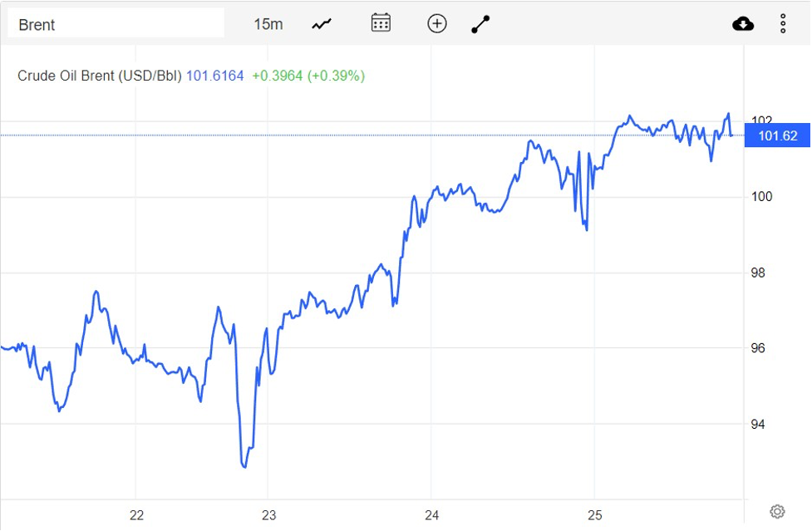Click the 100 level on price axis
The height and width of the screenshot is (531, 812).
pos(762,197)
